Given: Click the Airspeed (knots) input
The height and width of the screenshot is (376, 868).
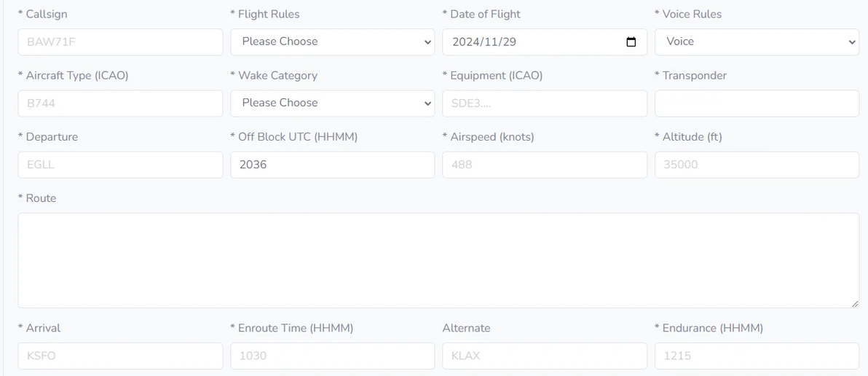Looking at the screenshot, I should [544, 165].
